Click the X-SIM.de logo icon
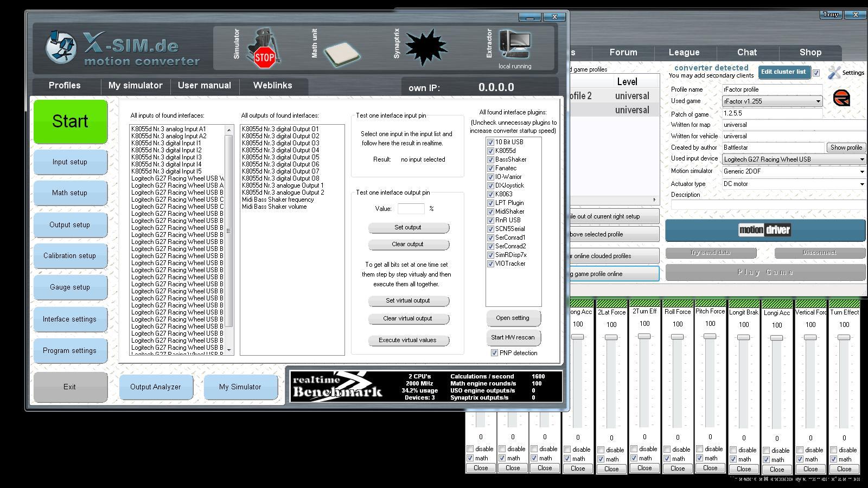 (61, 47)
